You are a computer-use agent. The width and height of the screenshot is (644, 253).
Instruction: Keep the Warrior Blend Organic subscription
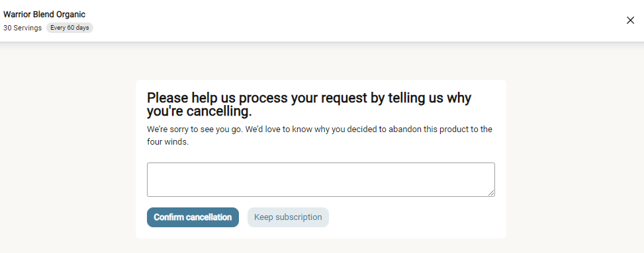[x=288, y=217]
